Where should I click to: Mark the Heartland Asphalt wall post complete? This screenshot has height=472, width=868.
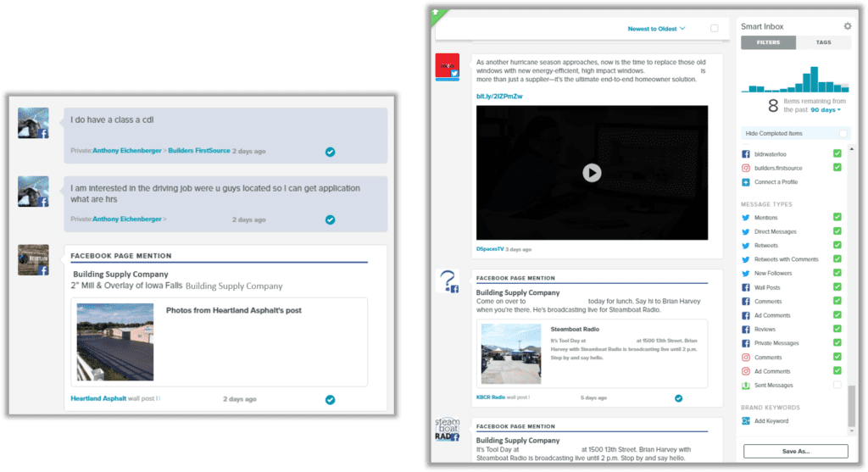[x=330, y=399]
